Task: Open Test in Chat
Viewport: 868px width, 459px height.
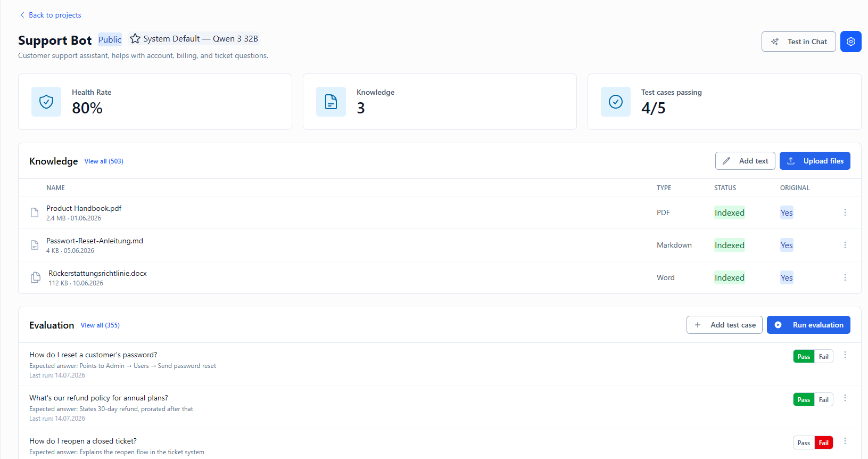Action: pos(798,42)
